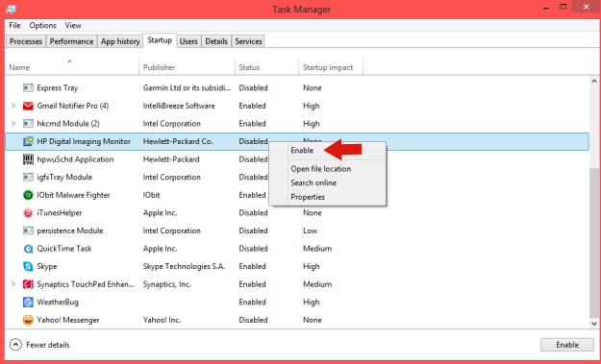Select IObit Malware Fighter row name

click(73, 195)
